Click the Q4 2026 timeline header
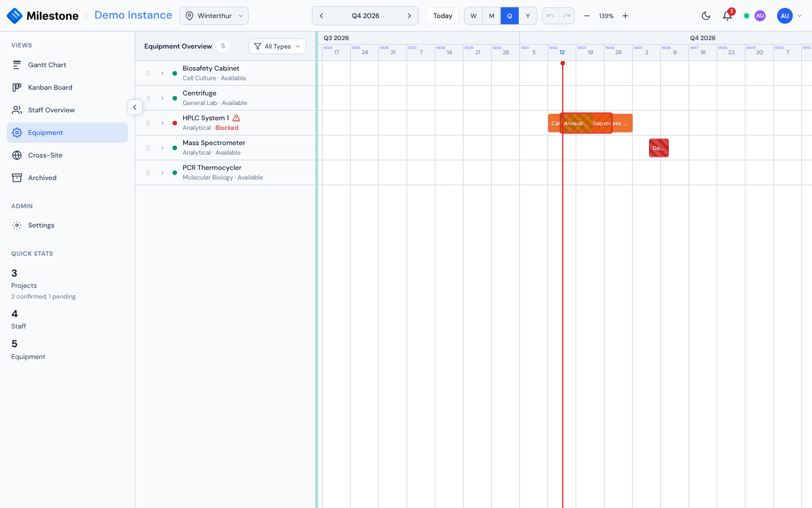812x508 pixels. [x=703, y=38]
